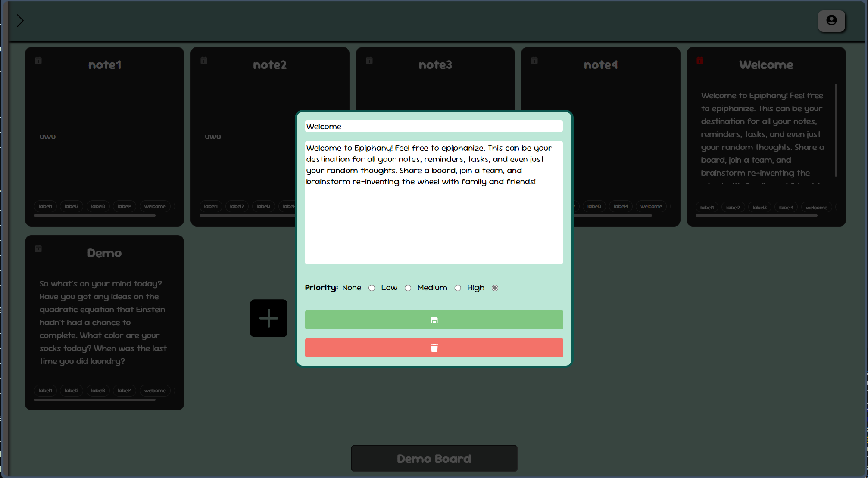868x478 pixels.
Task: Click the Welcome card title
Action: (766, 65)
